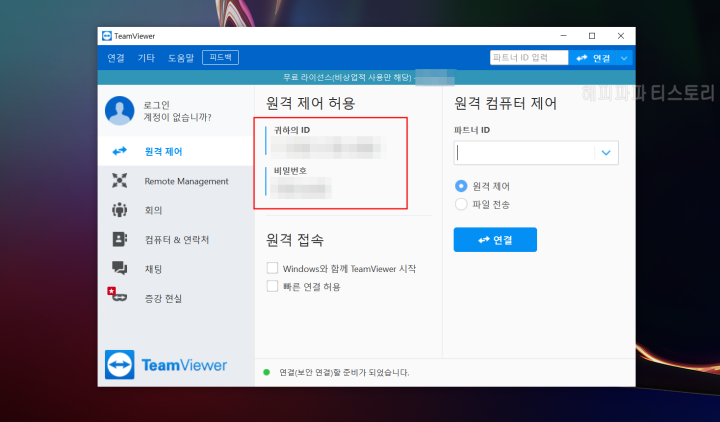This screenshot has height=422, width=720.
Task: Open 컴퓨터 & 연락처 contacts icon
Action: pos(119,239)
